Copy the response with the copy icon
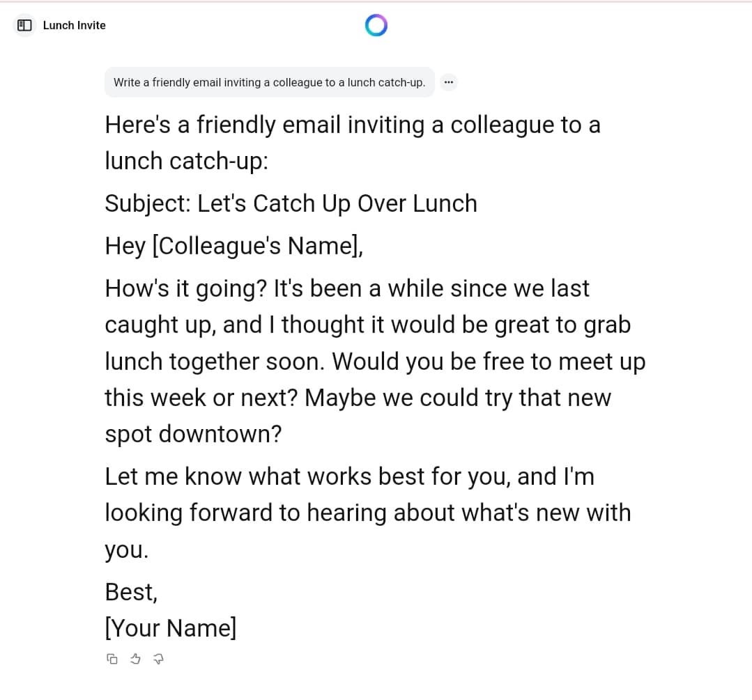 pos(112,658)
